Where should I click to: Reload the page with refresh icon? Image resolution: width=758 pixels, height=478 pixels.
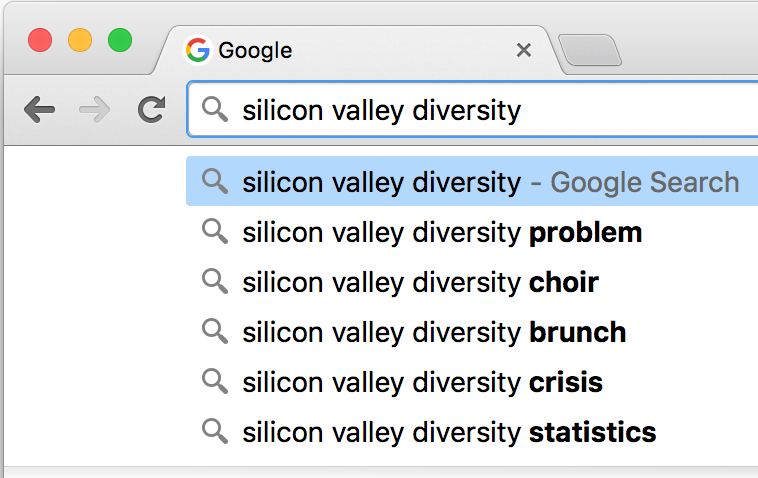tap(151, 109)
